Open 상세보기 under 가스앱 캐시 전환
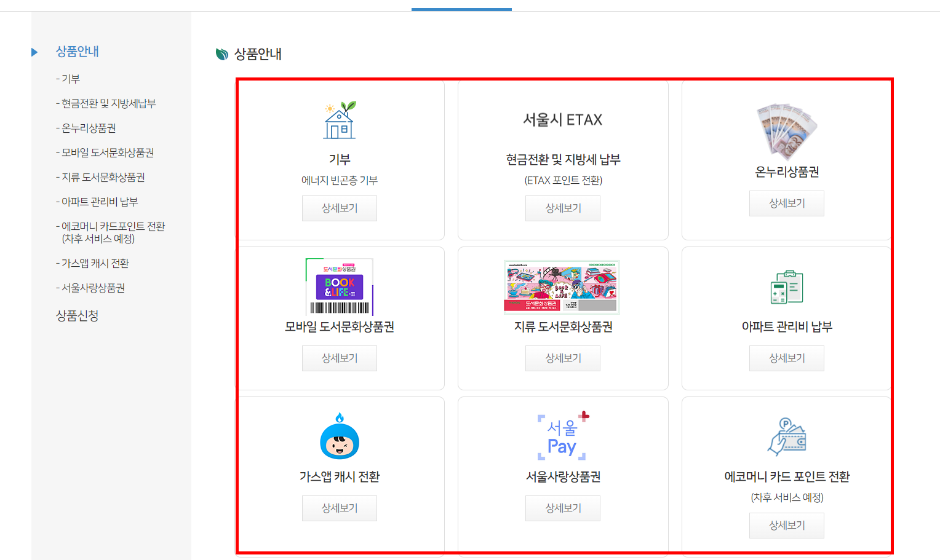Viewport: 940px width, 560px height. click(x=340, y=508)
